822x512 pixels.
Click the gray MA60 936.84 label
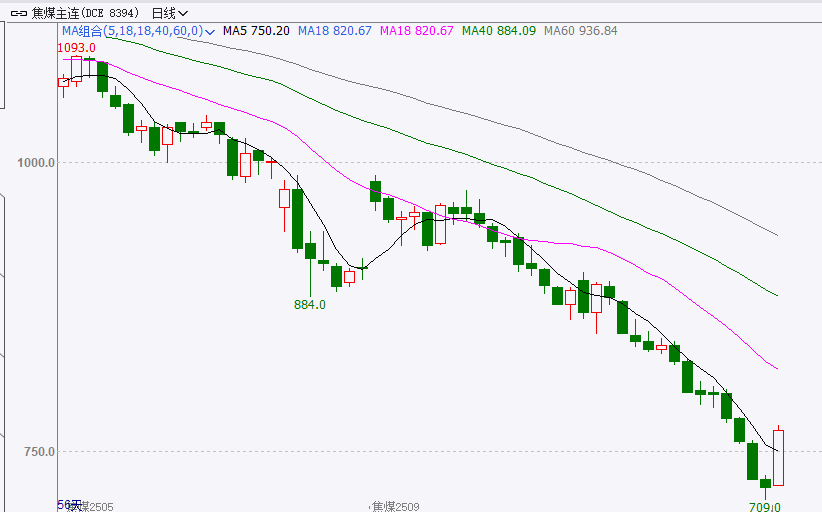580,31
